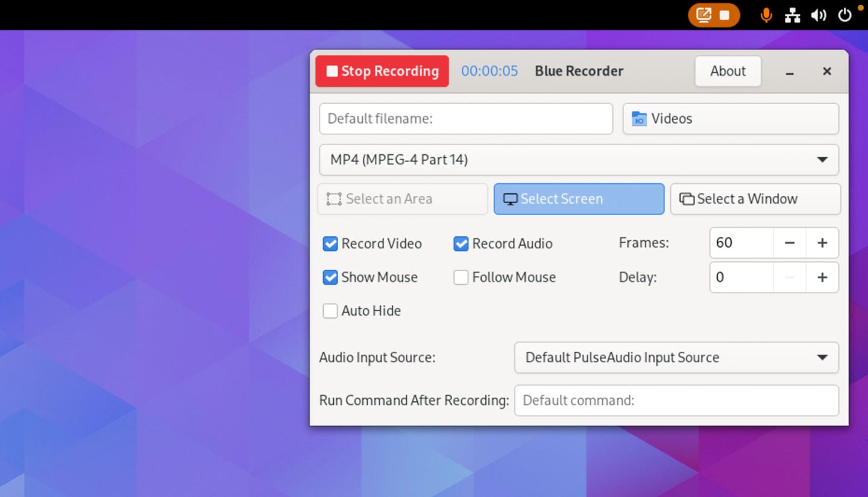Open the About dialog
Screen dimensions: 868x497
(728, 71)
